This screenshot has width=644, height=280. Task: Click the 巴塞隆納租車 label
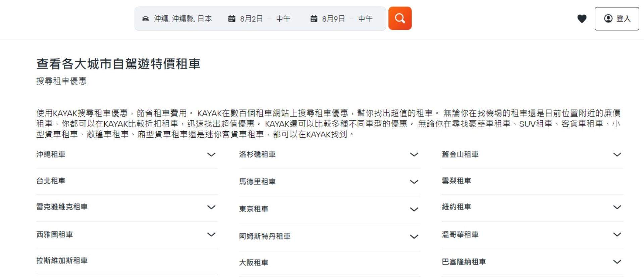pos(464,262)
